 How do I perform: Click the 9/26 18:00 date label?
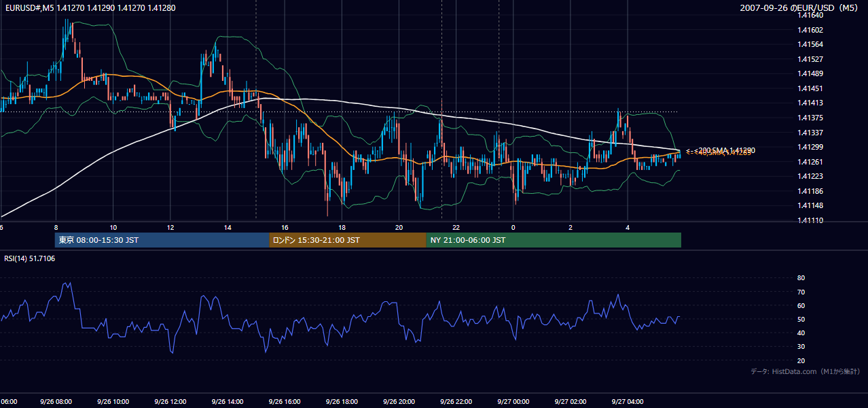point(342,402)
